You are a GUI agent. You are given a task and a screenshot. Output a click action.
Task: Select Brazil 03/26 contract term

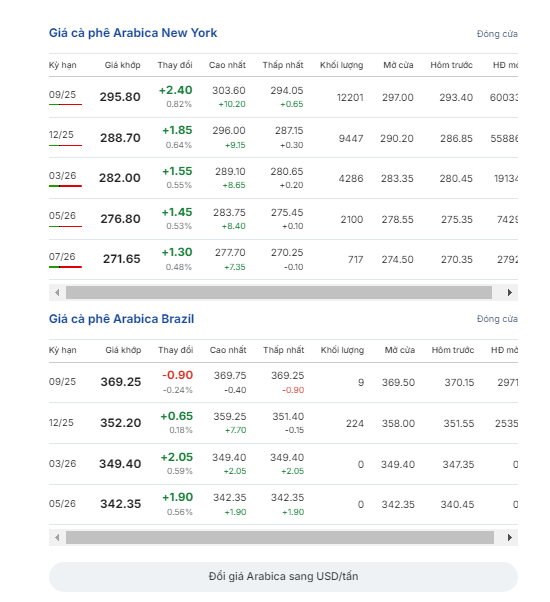(x=63, y=464)
